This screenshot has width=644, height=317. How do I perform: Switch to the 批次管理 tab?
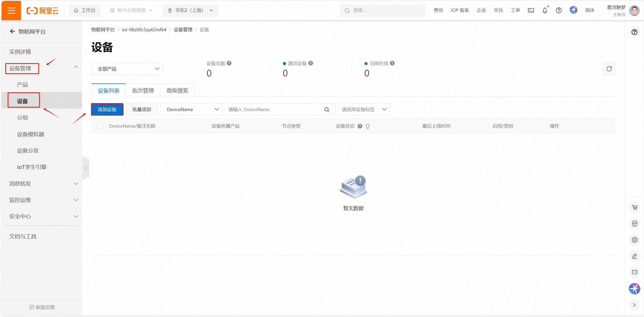pyautogui.click(x=143, y=91)
